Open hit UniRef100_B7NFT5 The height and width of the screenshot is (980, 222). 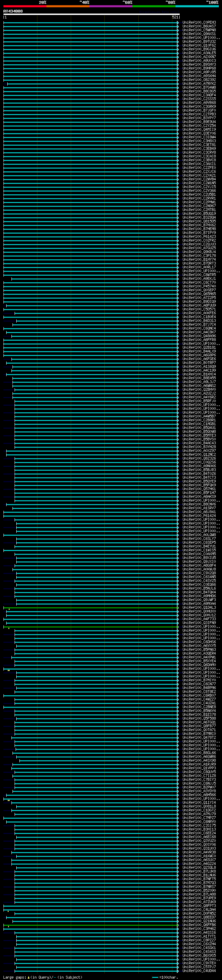(199, 879)
